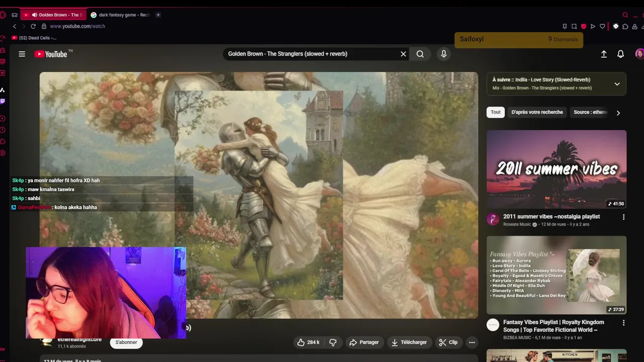
Task: Create a Clip with scissors button
Action: pyautogui.click(x=448, y=342)
